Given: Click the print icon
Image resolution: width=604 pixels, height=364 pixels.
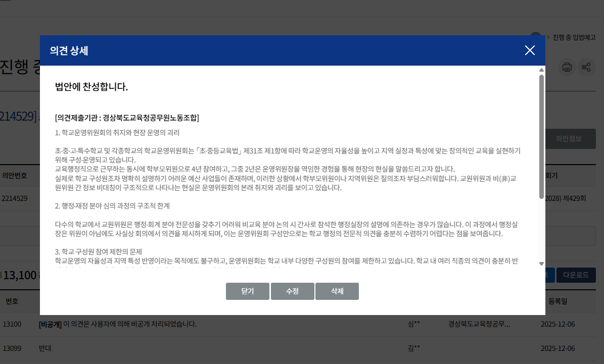Looking at the screenshot, I should (567, 67).
